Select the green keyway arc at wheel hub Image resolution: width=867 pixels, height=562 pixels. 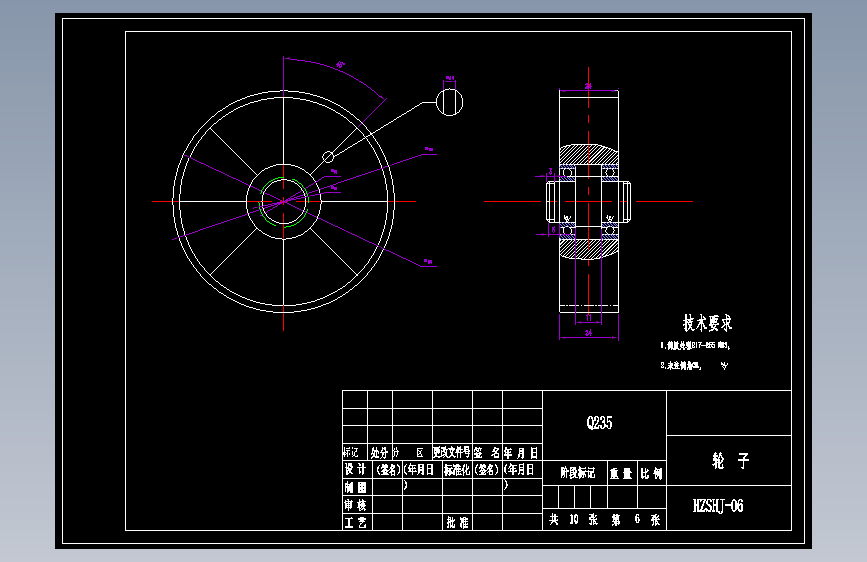[x=284, y=201]
